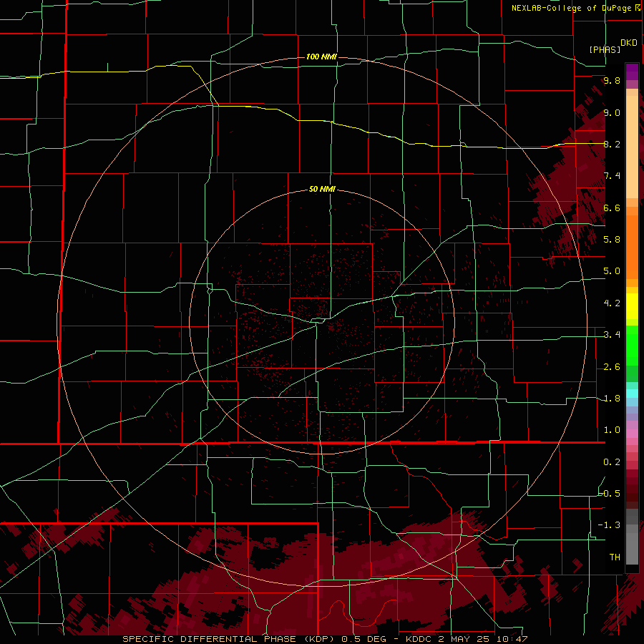This screenshot has width=644, height=644.
Task: Click the '[PHAS]' units label
Action: pos(605,49)
